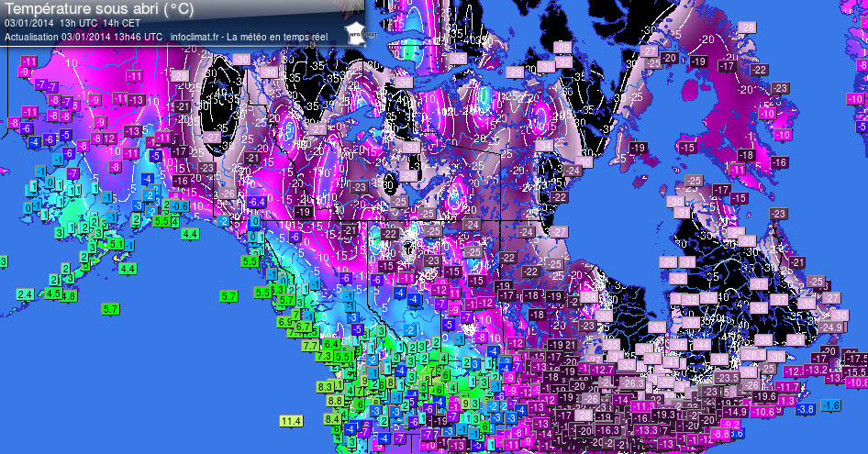
Task: Select the -23.5 temperature marker
Action: pyautogui.click(x=728, y=378)
